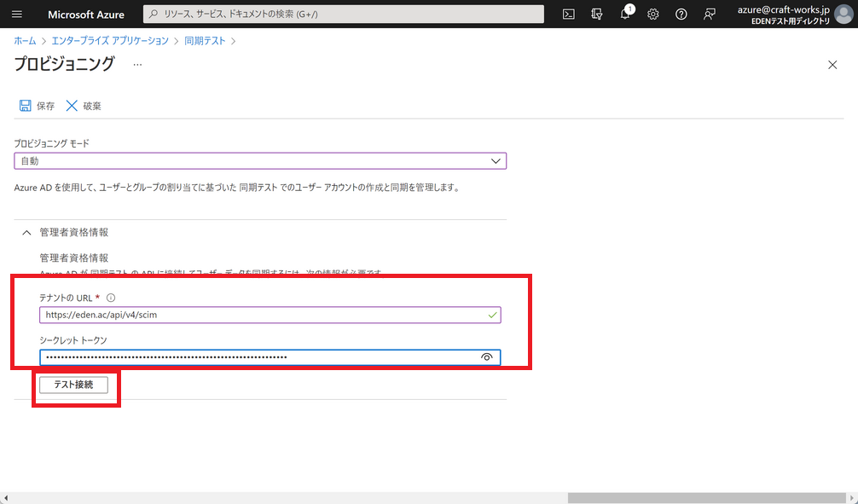Open the notifications bell
The image size is (858, 504).
point(625,14)
